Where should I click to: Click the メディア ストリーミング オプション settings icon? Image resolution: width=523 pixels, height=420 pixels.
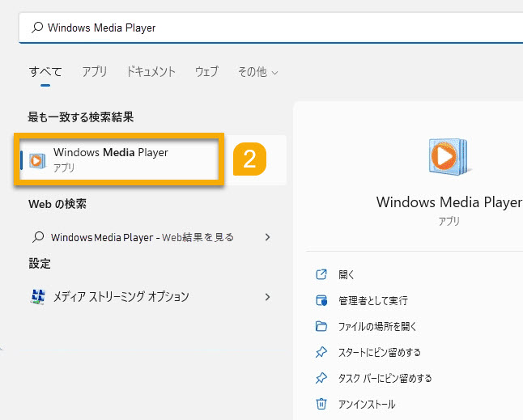click(38, 297)
